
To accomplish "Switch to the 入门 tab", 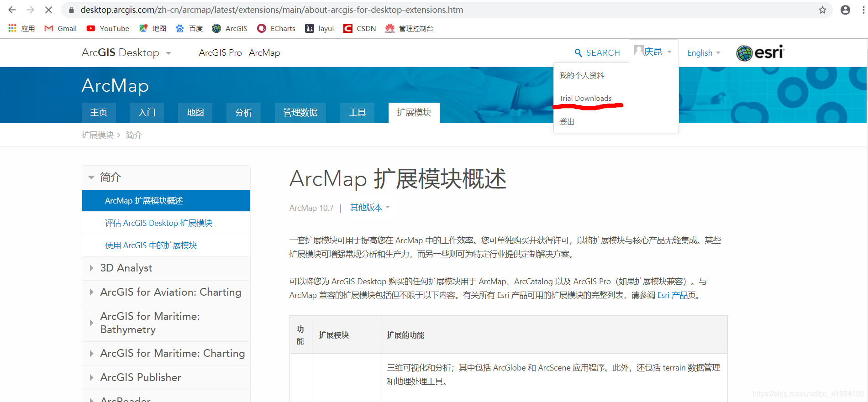I will 147,113.
